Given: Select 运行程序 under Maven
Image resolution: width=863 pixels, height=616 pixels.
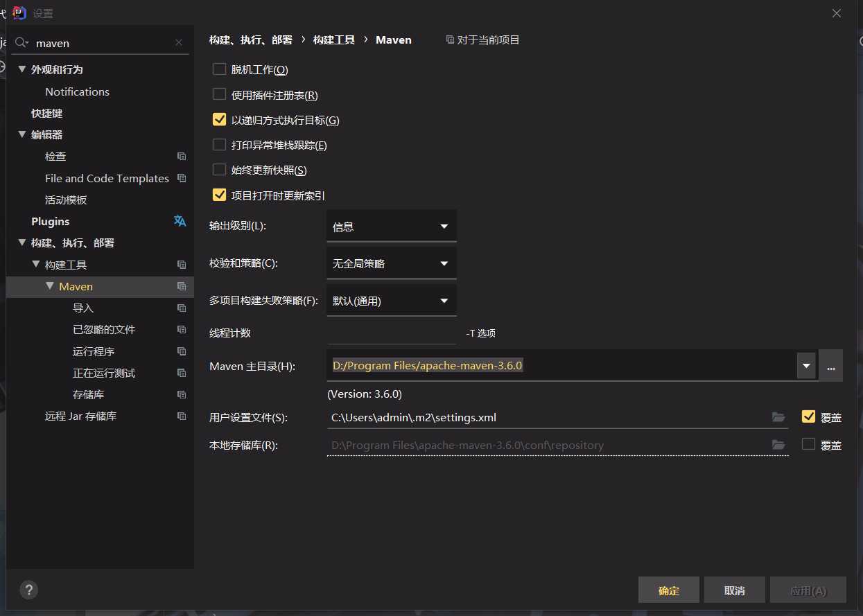Looking at the screenshot, I should click(94, 351).
